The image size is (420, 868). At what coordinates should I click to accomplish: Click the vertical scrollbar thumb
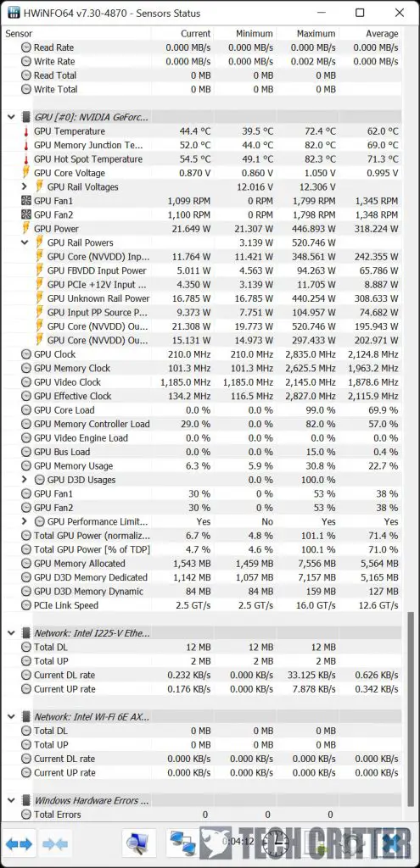411,709
